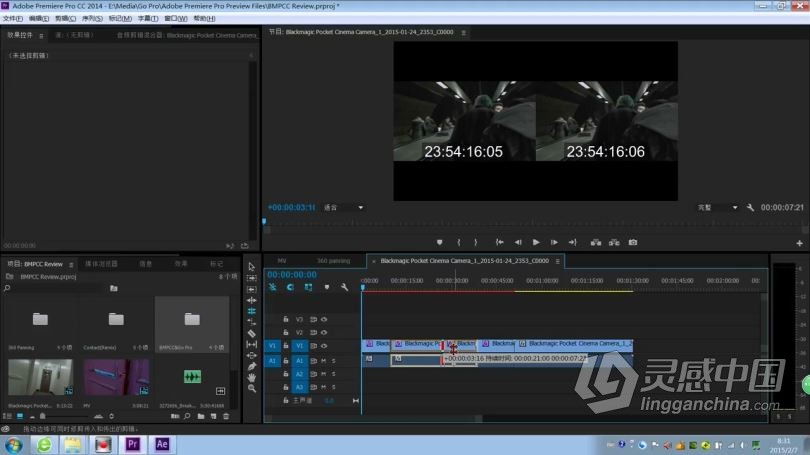This screenshot has height=455, width=810.
Task: Select the Pen tool
Action: coord(252,366)
